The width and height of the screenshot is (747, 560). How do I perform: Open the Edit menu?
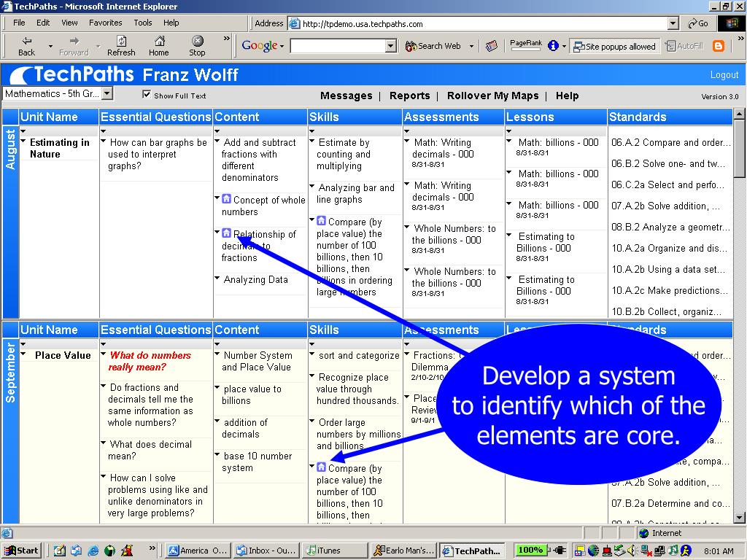click(x=43, y=23)
